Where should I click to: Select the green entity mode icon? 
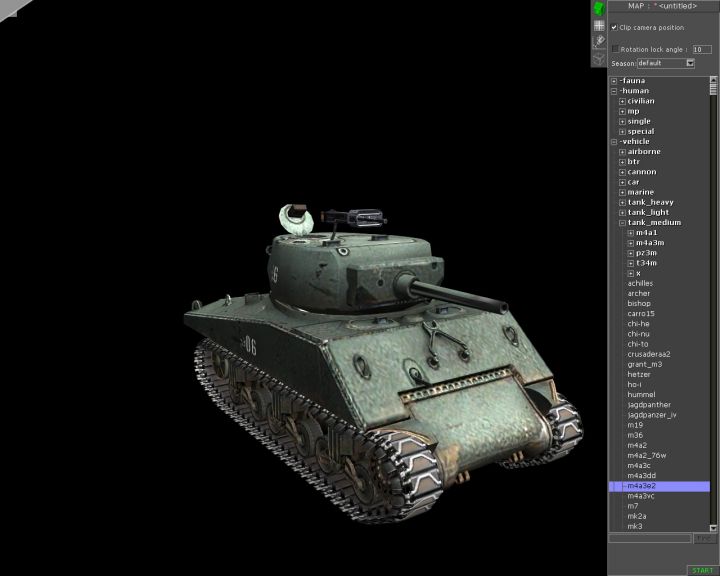tap(599, 8)
